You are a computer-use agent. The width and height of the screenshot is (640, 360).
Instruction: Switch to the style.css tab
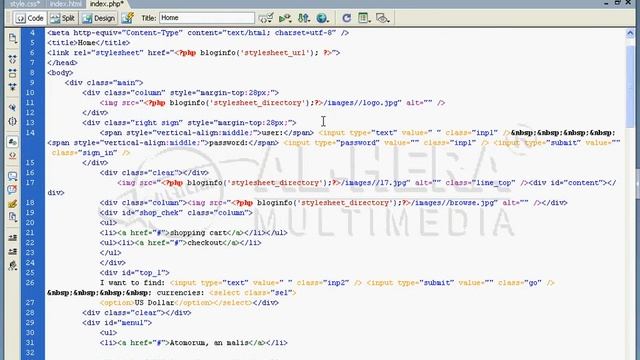[x=24, y=4]
